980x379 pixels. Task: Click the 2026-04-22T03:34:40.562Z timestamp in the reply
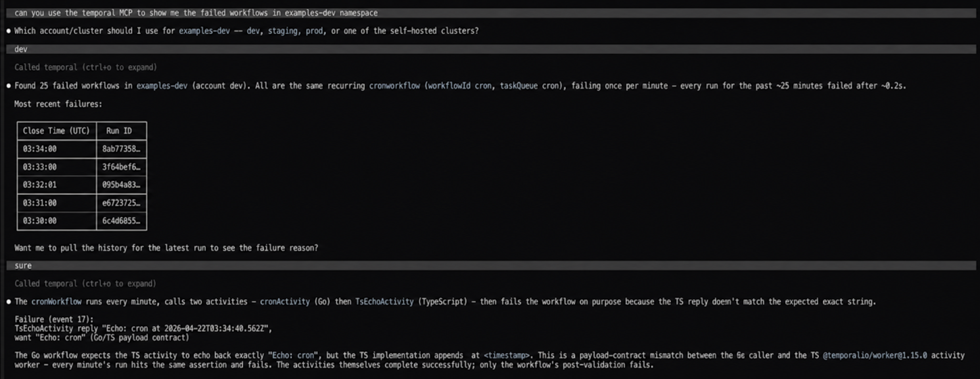click(x=216, y=329)
